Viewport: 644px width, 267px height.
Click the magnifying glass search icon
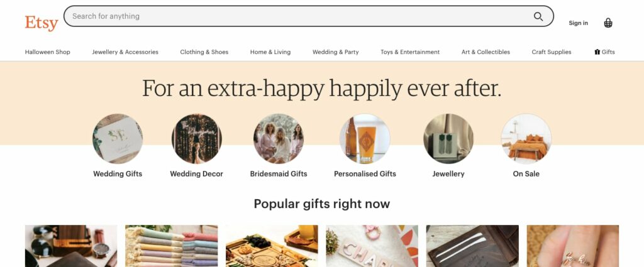pyautogui.click(x=538, y=16)
